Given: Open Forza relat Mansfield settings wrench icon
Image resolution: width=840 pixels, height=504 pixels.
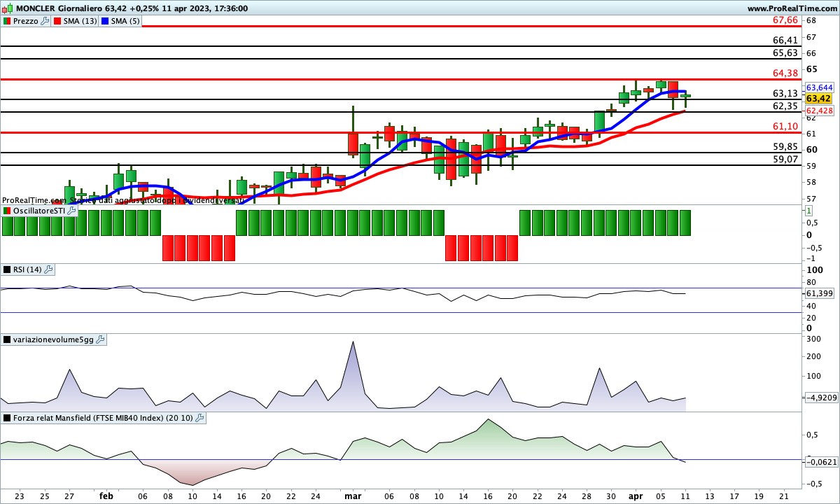Looking at the screenshot, I should [x=200, y=418].
